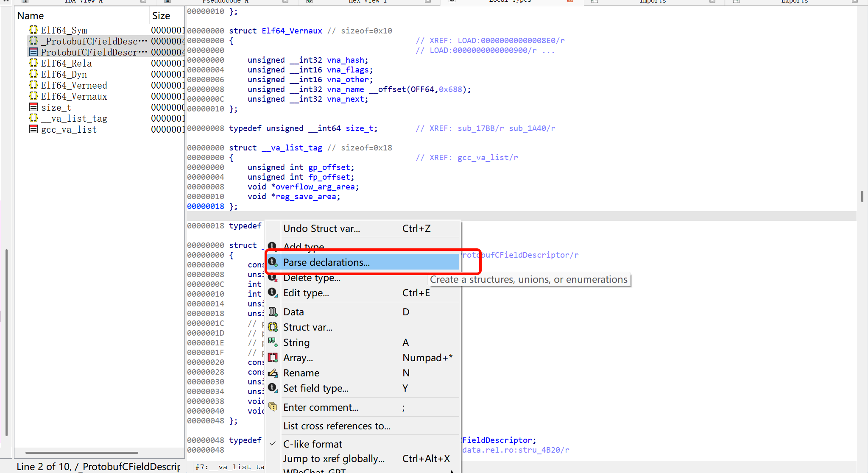
Task: Click the Parse declarations icon
Action: coord(273,262)
